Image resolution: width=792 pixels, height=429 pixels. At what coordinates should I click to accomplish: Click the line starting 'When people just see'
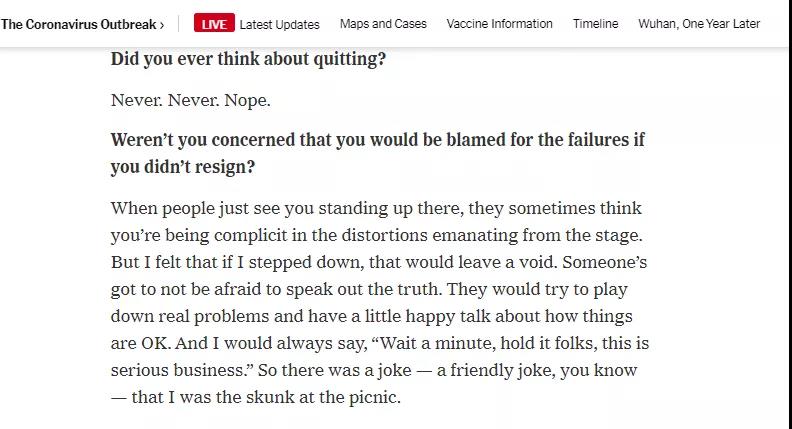click(x=375, y=209)
